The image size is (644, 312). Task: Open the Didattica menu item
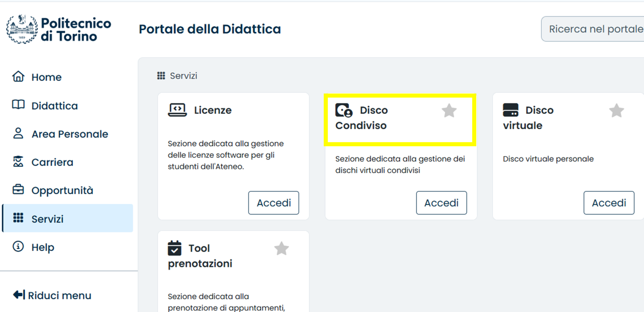[54, 106]
